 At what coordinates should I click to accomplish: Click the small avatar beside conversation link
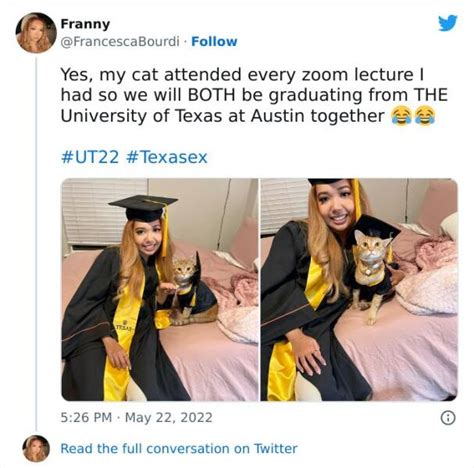pos(36,448)
